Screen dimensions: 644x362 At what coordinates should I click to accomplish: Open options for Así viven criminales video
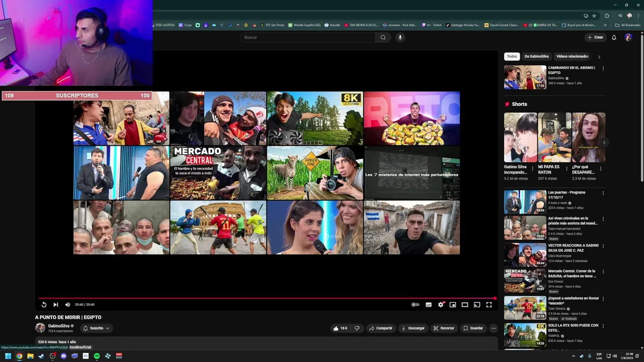pos(603,219)
